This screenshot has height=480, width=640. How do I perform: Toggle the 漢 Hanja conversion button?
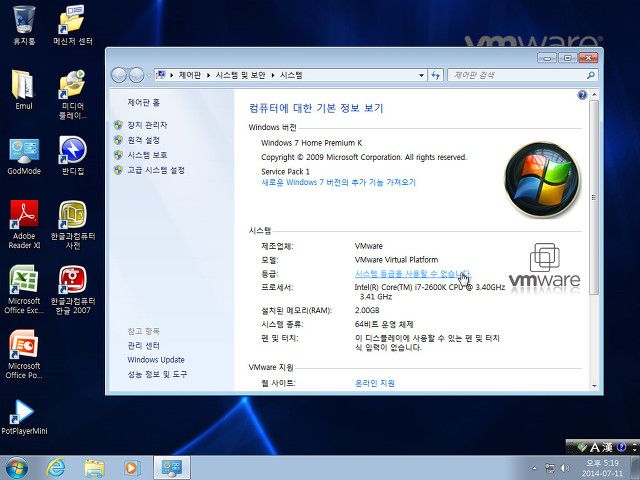click(607, 447)
